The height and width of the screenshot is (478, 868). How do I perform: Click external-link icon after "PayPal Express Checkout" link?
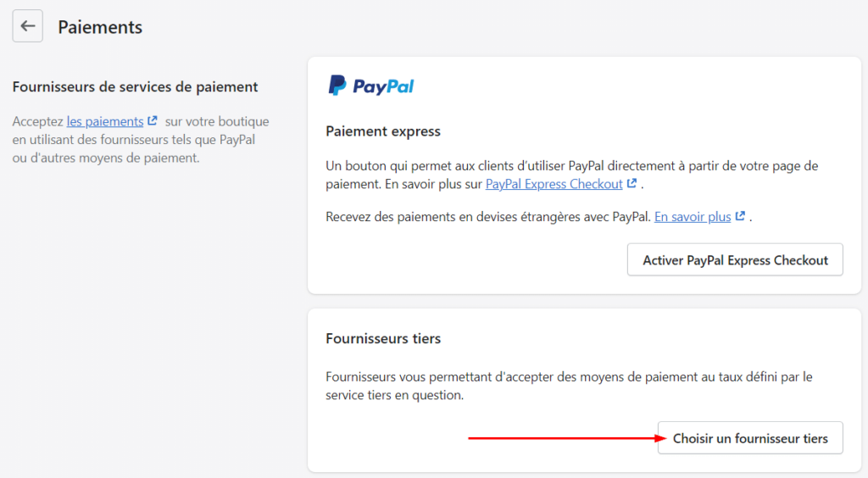point(632,183)
